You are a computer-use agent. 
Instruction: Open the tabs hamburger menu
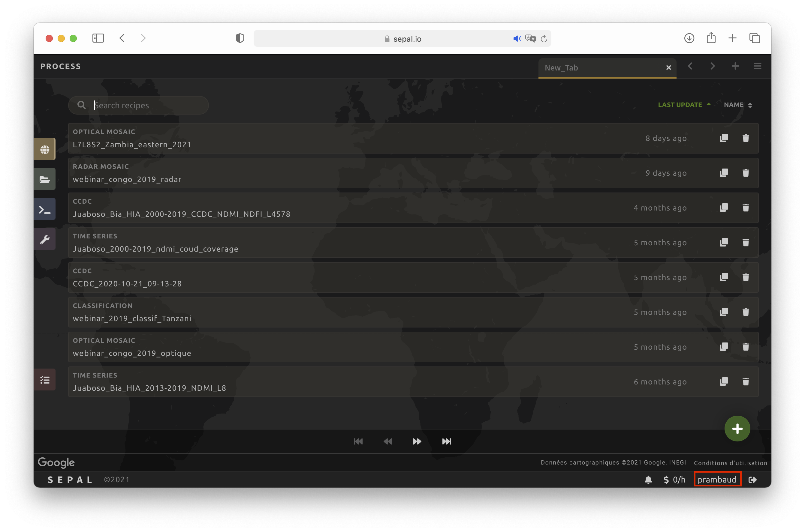(x=757, y=66)
